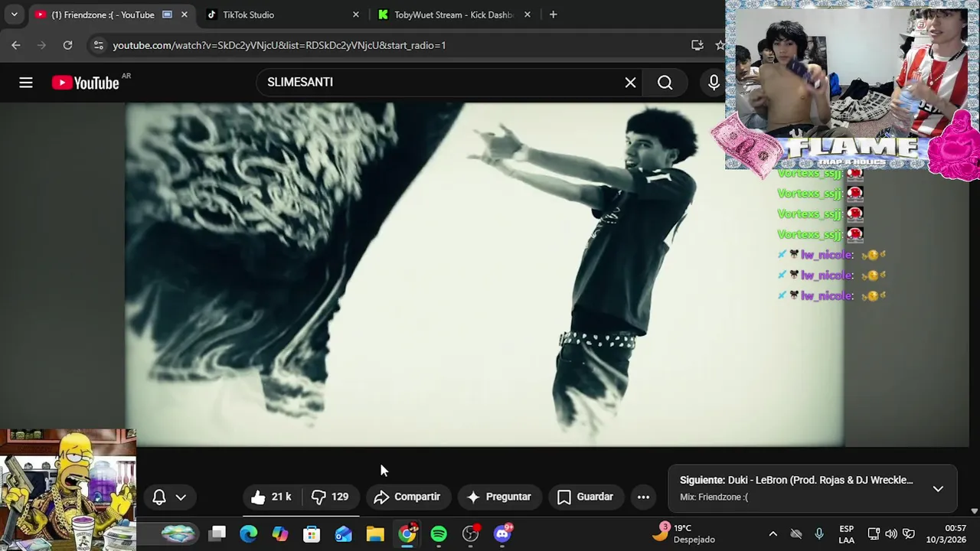Image resolution: width=980 pixels, height=551 pixels.
Task: Click the taskbar search box icon
Action: point(178,533)
